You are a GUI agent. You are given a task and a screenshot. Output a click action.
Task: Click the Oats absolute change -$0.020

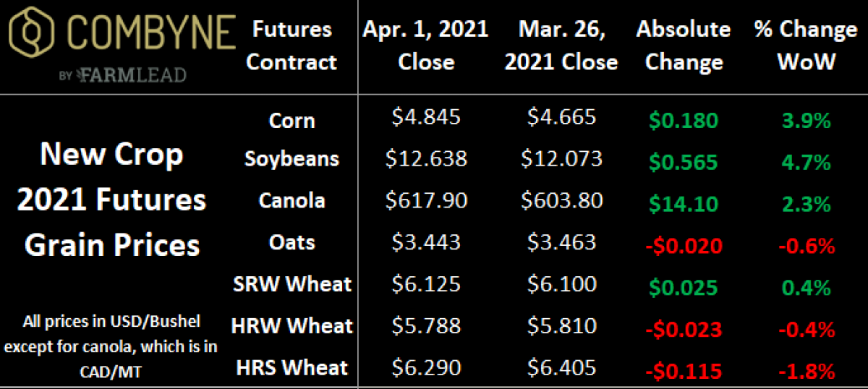(684, 246)
